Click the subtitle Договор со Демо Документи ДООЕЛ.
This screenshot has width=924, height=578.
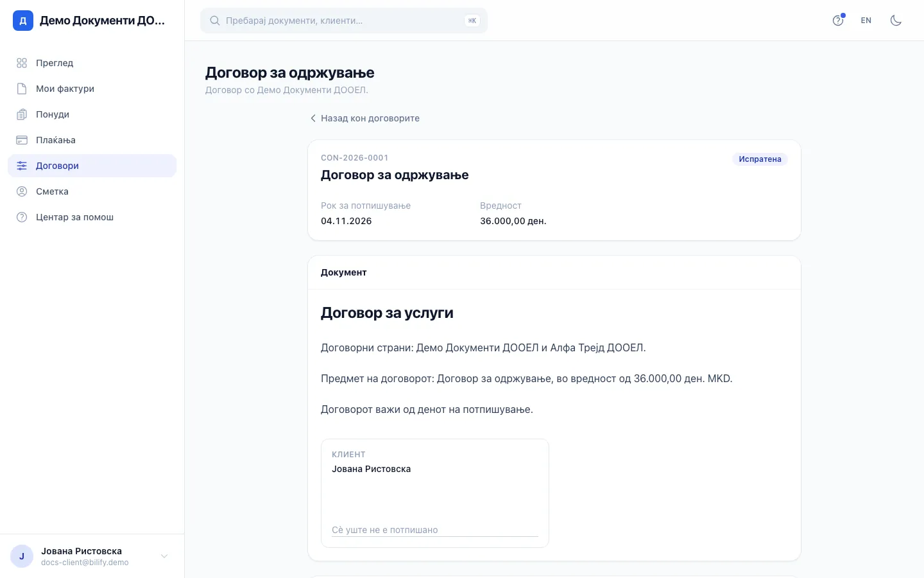[287, 90]
